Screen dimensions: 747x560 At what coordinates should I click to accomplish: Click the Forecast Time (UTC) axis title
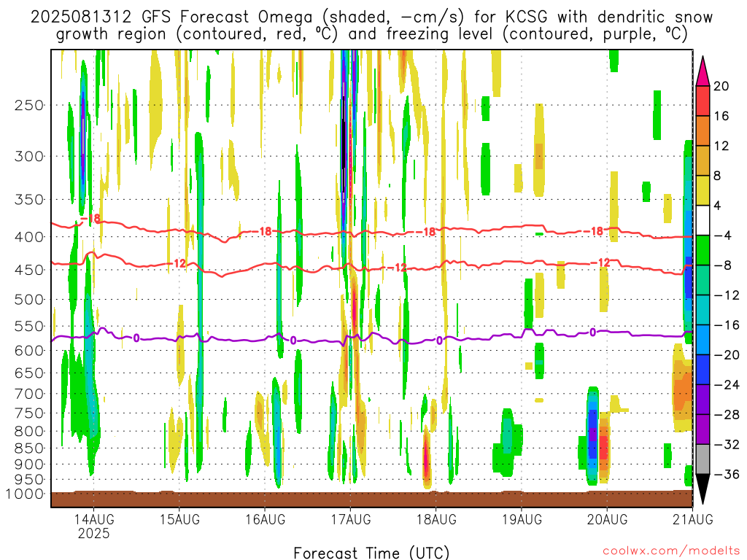tap(371, 553)
